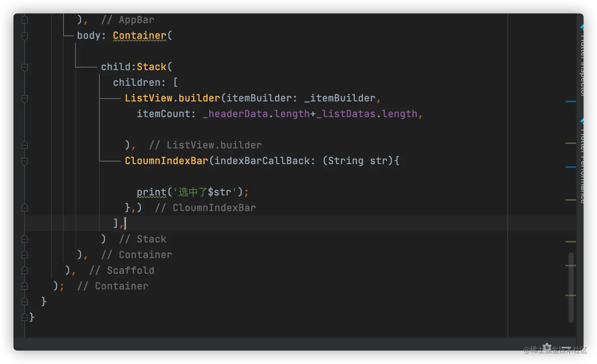Screen dimensions: 597x364
Task: Click the 'ListView' class name
Action: pyautogui.click(x=148, y=98)
